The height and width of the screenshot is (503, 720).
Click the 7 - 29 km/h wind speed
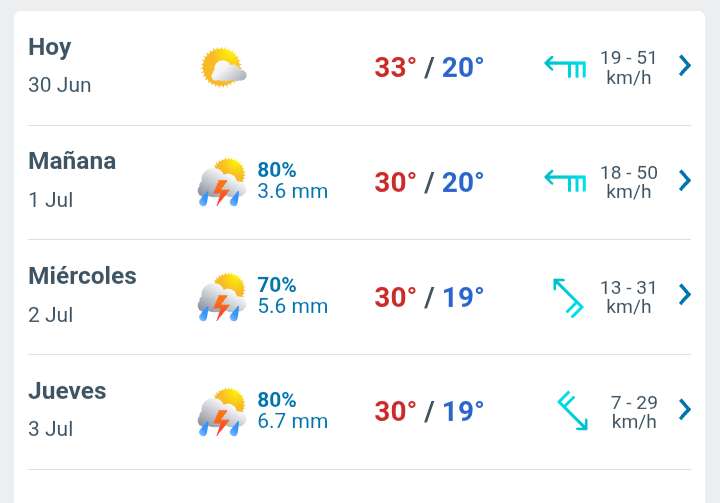pos(634,412)
